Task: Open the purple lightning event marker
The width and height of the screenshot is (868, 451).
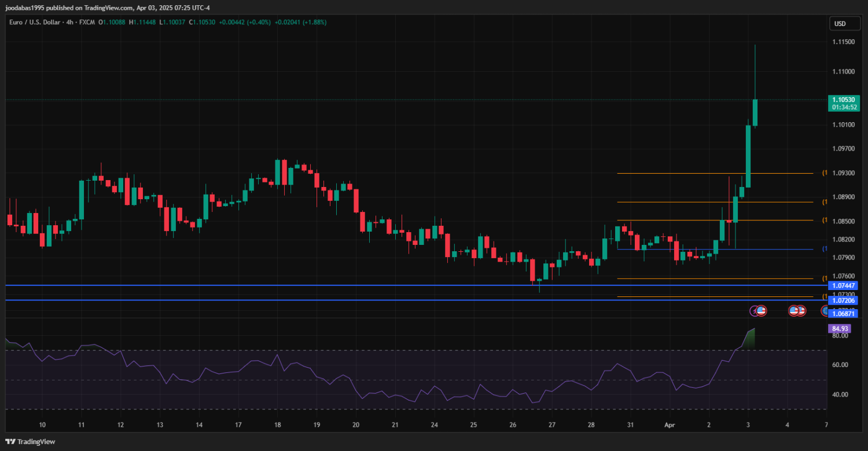Action: (755, 311)
